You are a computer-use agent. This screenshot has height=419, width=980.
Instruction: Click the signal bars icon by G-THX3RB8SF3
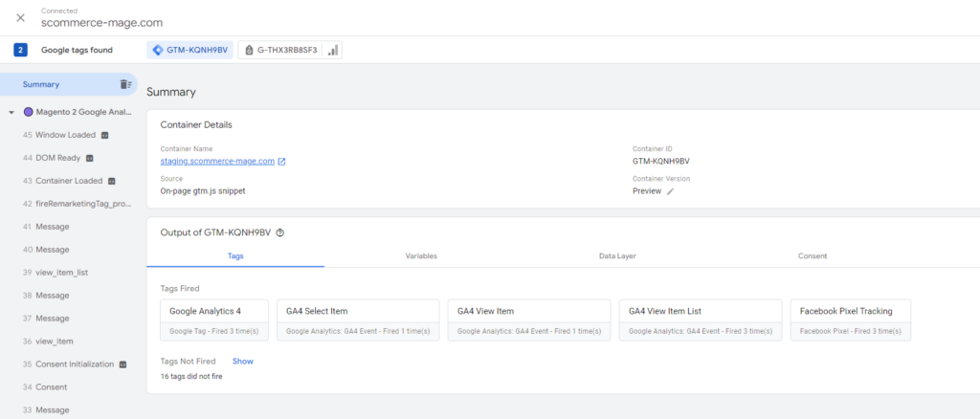[x=332, y=50]
